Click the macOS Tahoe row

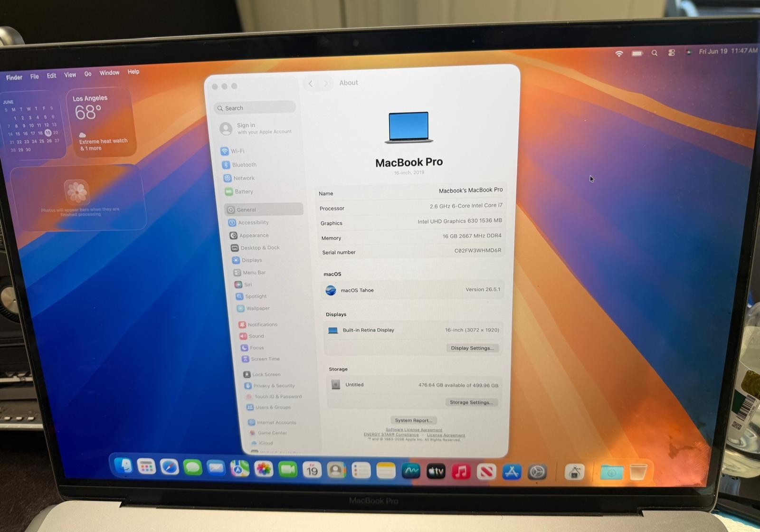pyautogui.click(x=413, y=290)
